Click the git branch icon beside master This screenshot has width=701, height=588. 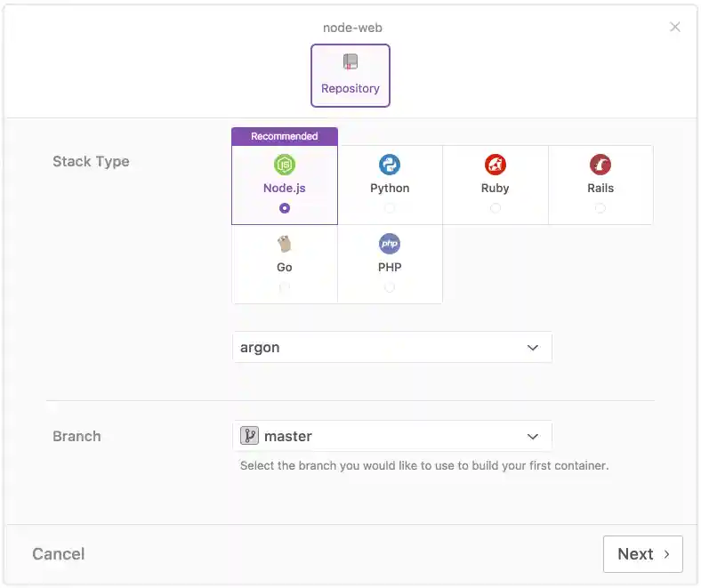coord(250,436)
